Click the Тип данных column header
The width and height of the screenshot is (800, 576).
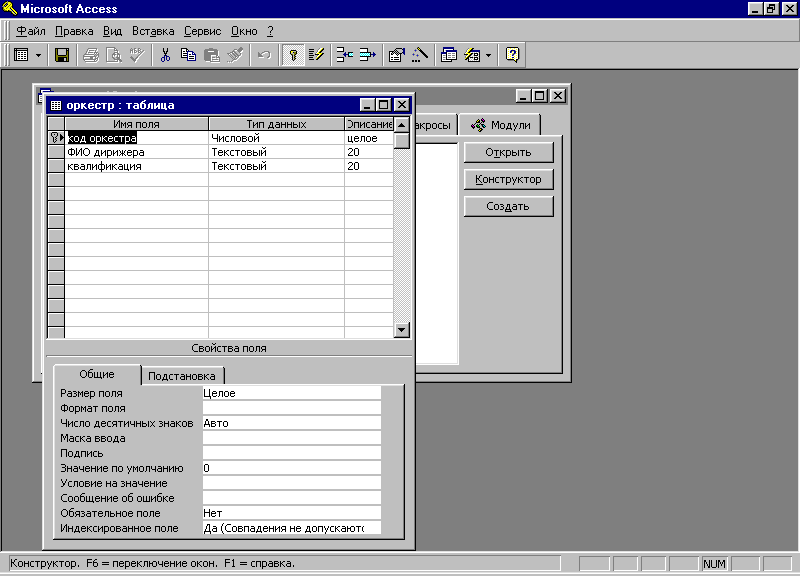pyautogui.click(x=277, y=124)
